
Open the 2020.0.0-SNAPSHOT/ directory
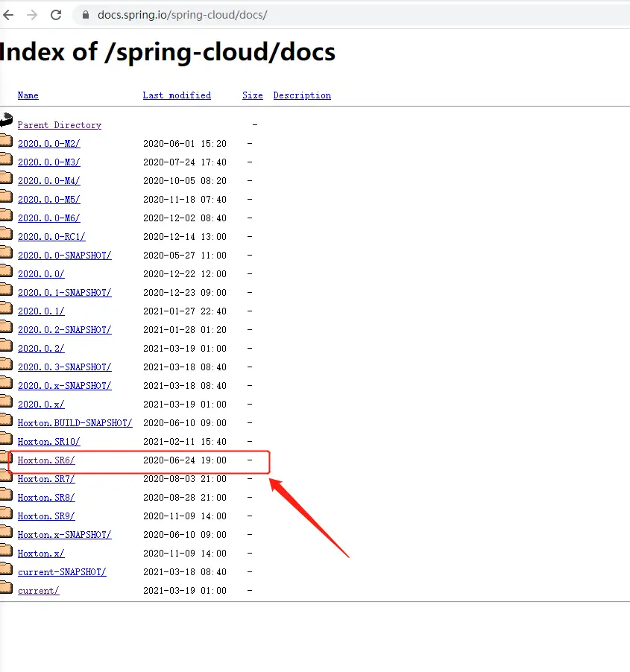(x=65, y=256)
